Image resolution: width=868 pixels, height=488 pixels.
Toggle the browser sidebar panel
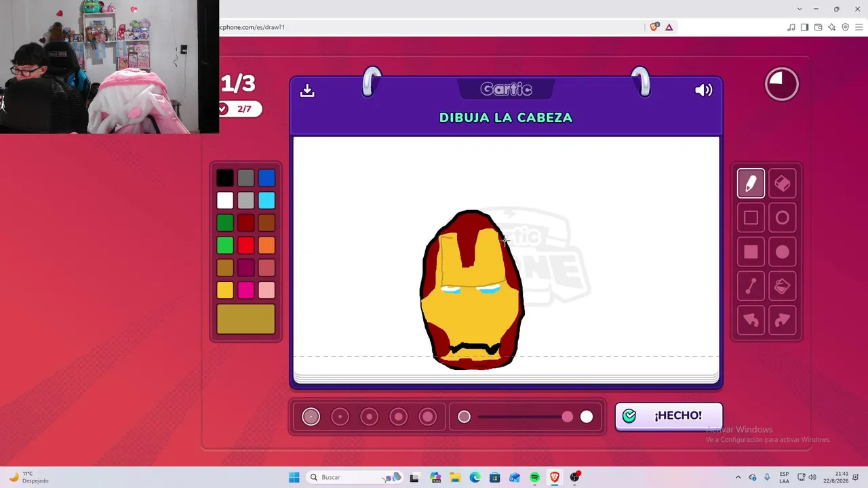pyautogui.click(x=804, y=27)
